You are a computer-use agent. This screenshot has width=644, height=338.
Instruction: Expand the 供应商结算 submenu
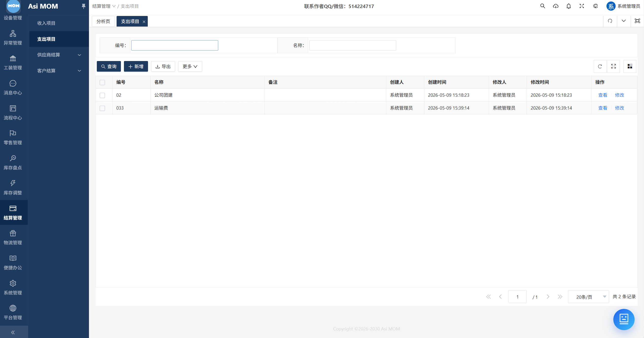tap(59, 55)
